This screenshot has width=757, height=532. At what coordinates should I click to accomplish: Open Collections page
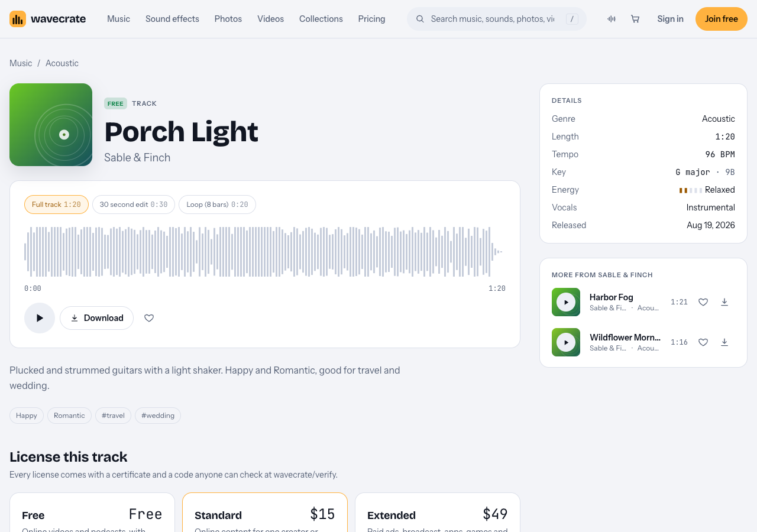[321, 19]
